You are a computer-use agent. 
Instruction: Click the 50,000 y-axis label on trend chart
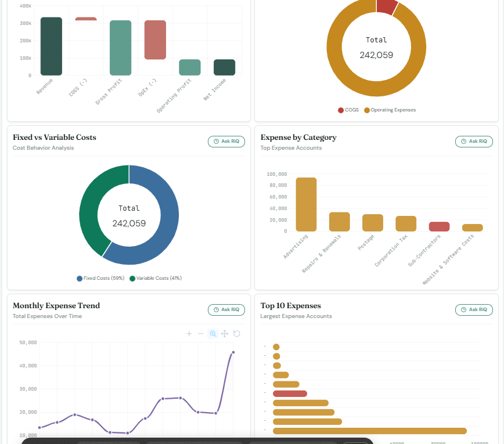pyautogui.click(x=28, y=342)
